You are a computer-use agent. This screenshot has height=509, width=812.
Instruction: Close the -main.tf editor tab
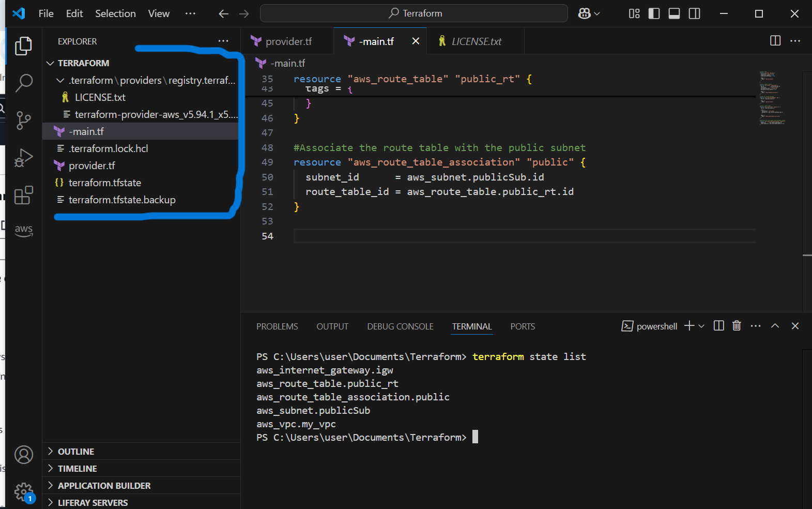(416, 41)
